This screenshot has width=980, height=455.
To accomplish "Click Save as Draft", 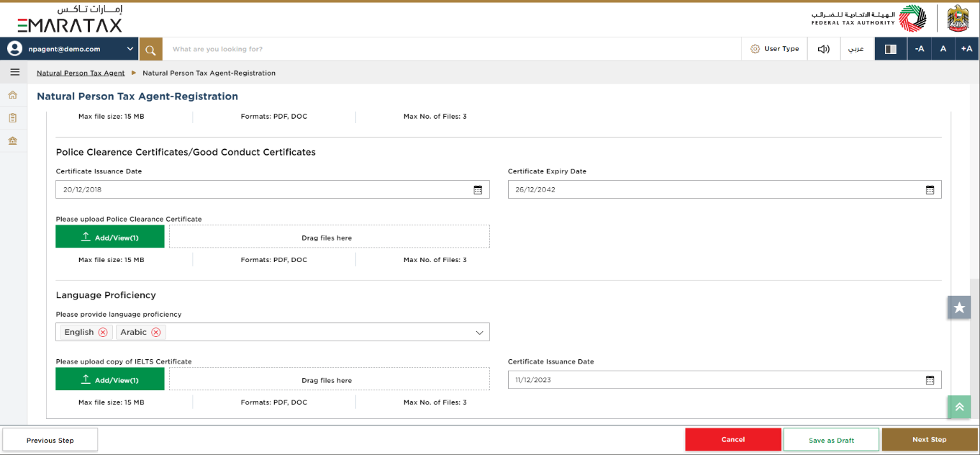I will pyautogui.click(x=831, y=440).
